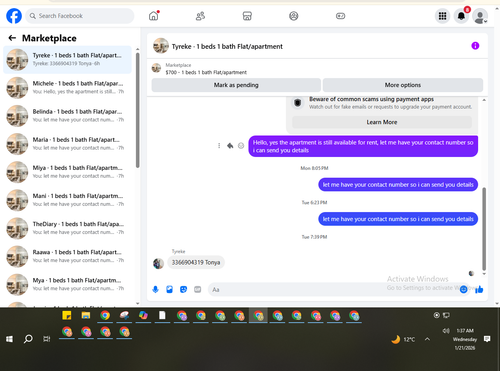This screenshot has width=500, height=371.
Task: Click the volume speaker tray icon
Action: [446, 331]
